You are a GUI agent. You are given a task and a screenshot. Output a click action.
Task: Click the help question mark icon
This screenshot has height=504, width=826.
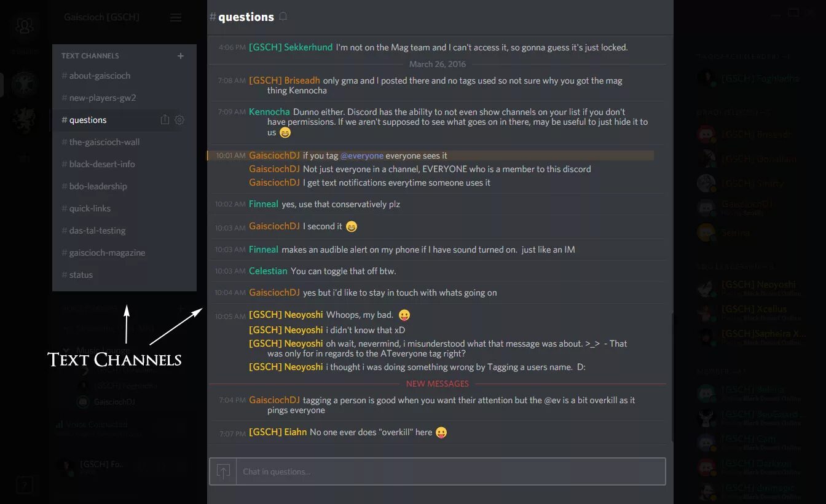[25, 485]
